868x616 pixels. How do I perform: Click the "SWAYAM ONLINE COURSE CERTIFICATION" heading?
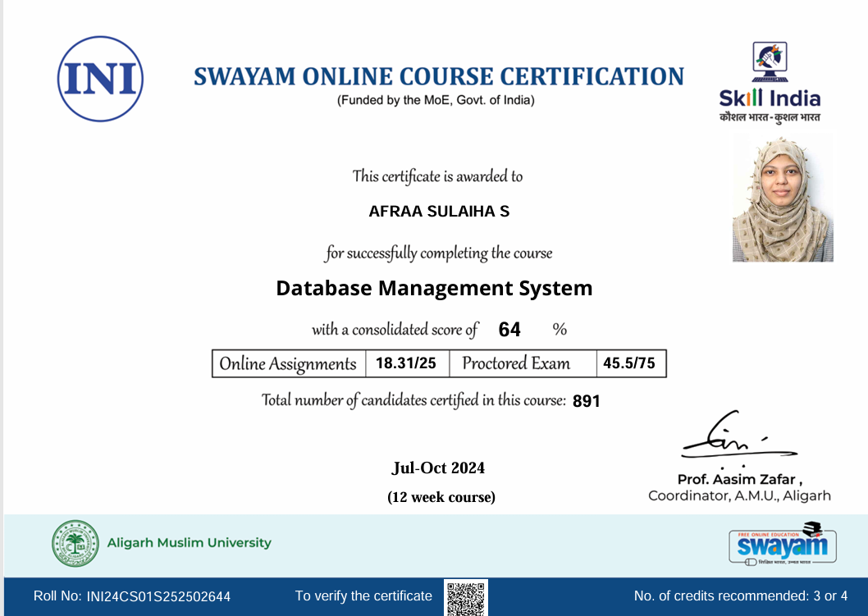coord(438,76)
